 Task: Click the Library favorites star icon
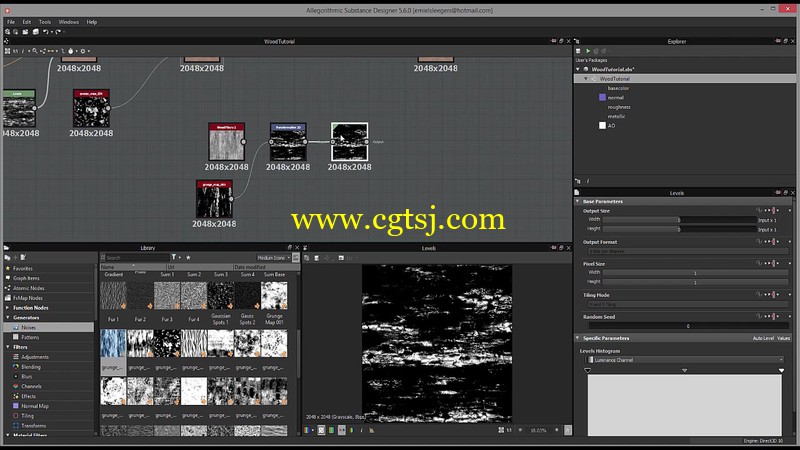click(188, 258)
